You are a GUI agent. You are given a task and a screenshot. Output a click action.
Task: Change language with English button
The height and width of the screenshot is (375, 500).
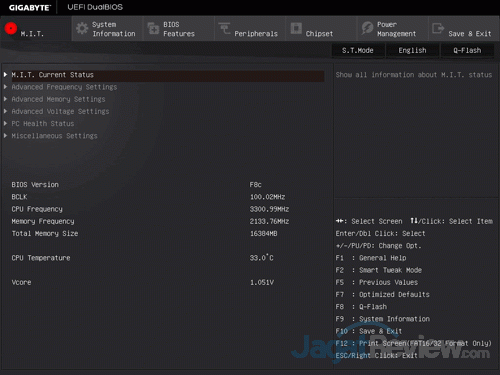[412, 51]
